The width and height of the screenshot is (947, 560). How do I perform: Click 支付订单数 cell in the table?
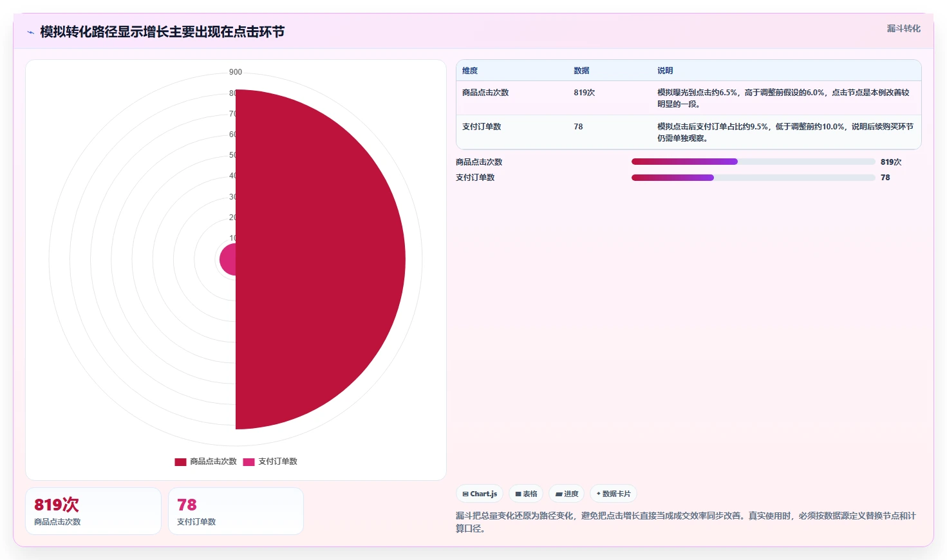(482, 127)
